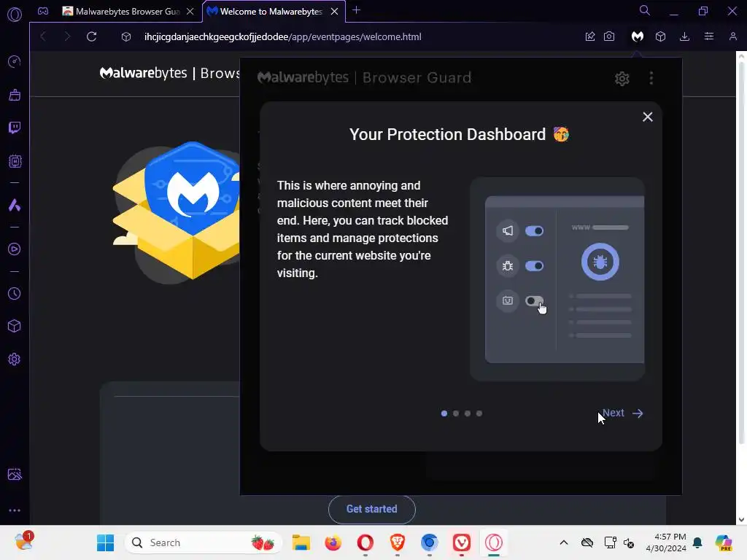This screenshot has width=747, height=560.
Task: Open the clock showing 4:57 PM
Action: point(666,542)
